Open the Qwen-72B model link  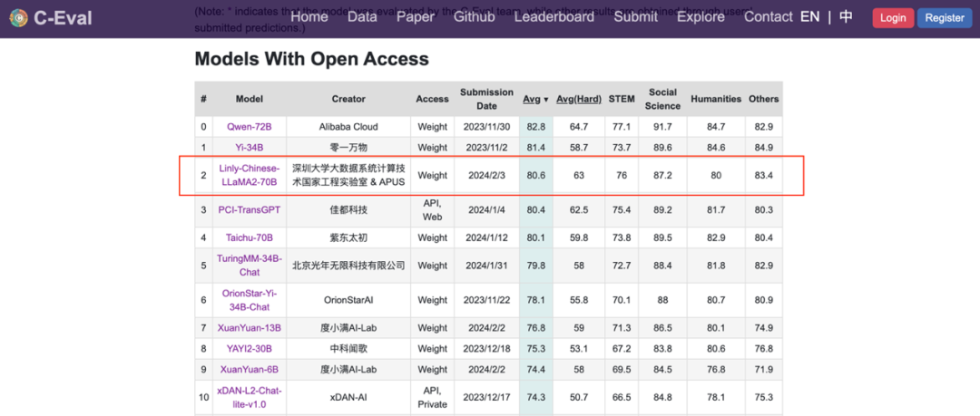[x=249, y=127]
